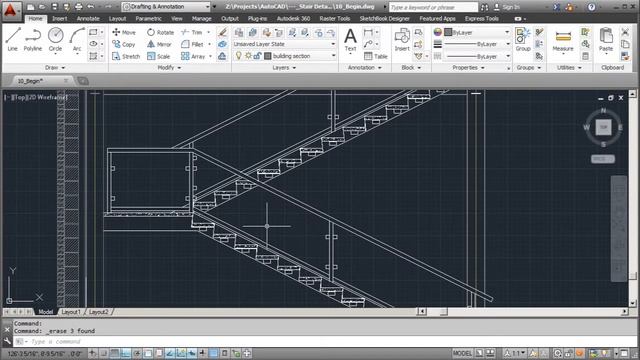Insert a Table from Annotation panel

click(x=376, y=56)
